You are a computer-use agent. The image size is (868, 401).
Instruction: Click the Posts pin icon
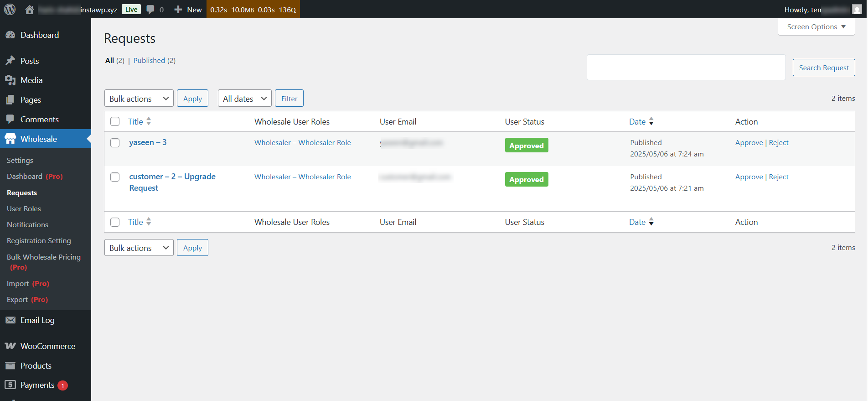tap(10, 61)
